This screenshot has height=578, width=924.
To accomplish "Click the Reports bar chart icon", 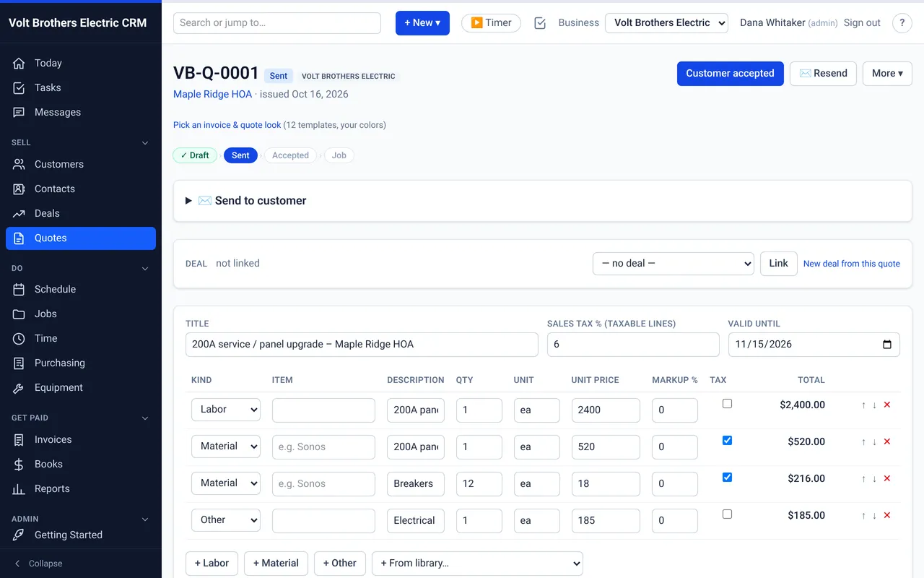I will point(19,489).
